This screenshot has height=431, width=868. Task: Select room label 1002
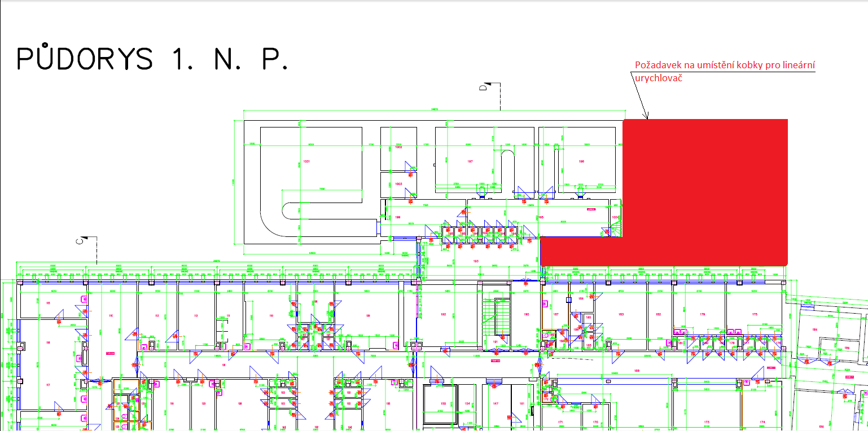point(398,147)
